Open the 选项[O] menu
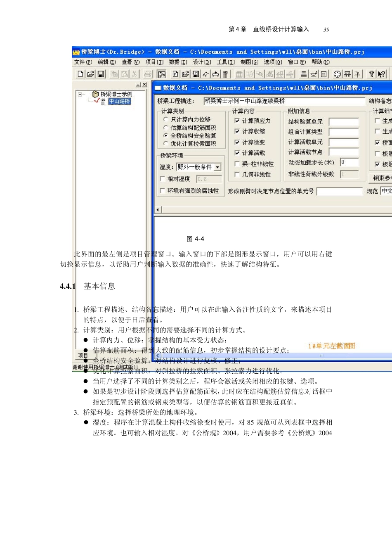This screenshot has height=555, width=392. [x=273, y=62]
